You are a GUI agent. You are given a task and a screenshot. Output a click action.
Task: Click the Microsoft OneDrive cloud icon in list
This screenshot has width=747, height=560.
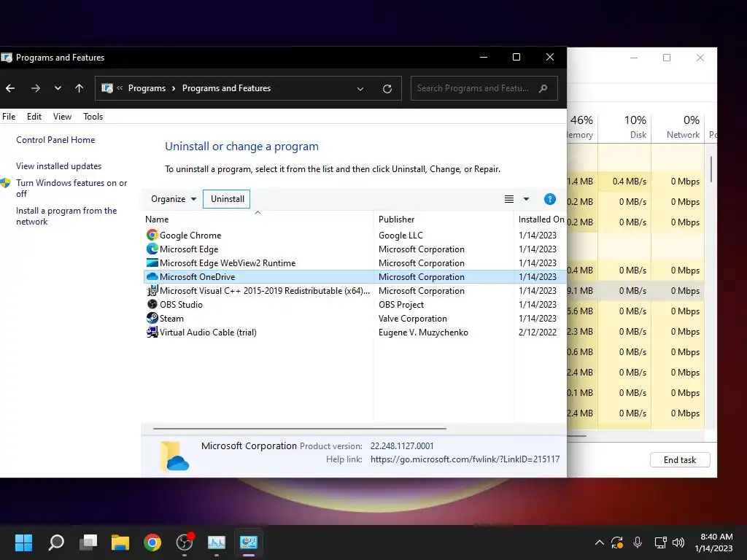pos(152,276)
